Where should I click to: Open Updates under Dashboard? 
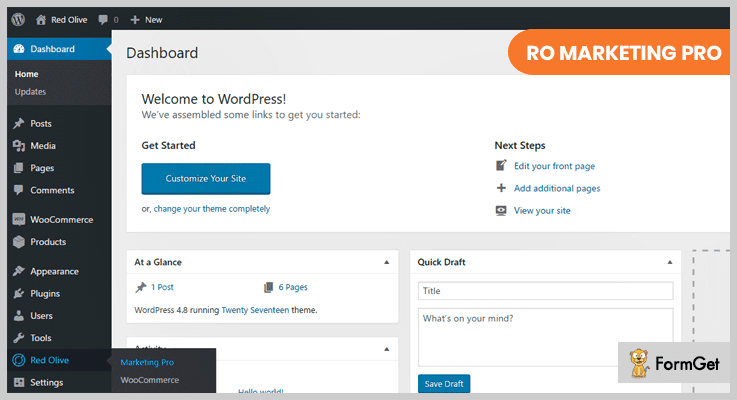pyautogui.click(x=30, y=92)
